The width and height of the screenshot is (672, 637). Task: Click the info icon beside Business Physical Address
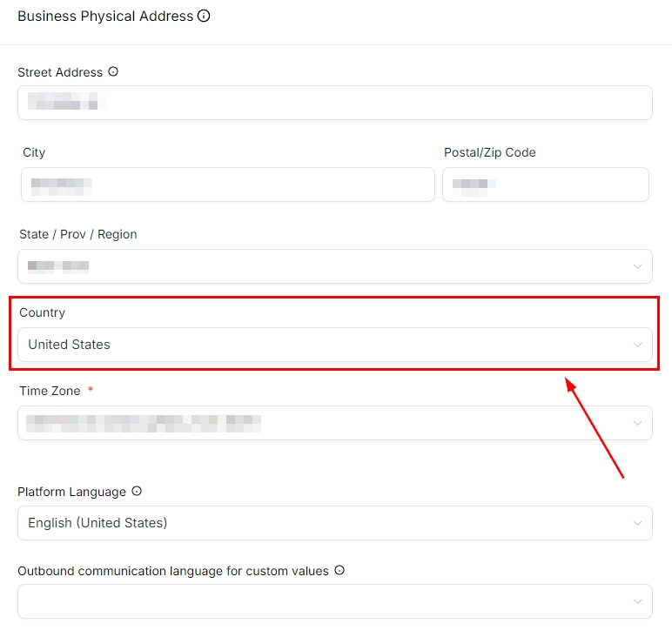coord(204,16)
